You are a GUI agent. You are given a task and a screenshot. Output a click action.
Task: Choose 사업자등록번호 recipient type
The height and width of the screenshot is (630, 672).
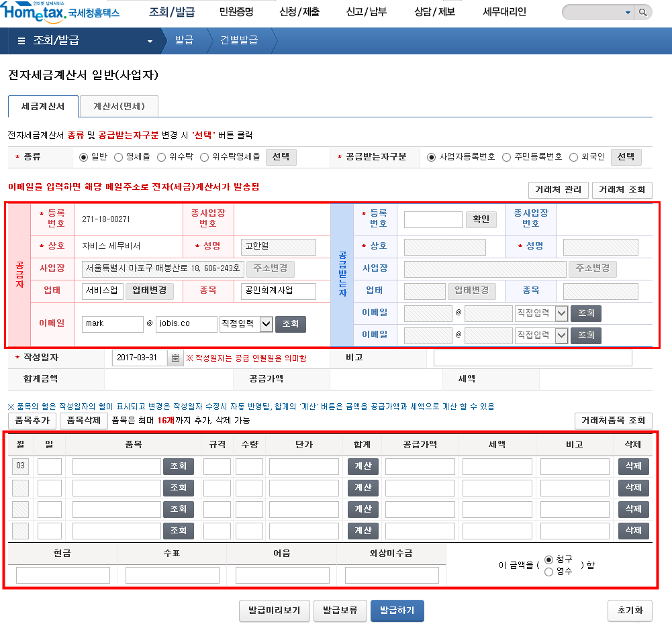coord(431,157)
